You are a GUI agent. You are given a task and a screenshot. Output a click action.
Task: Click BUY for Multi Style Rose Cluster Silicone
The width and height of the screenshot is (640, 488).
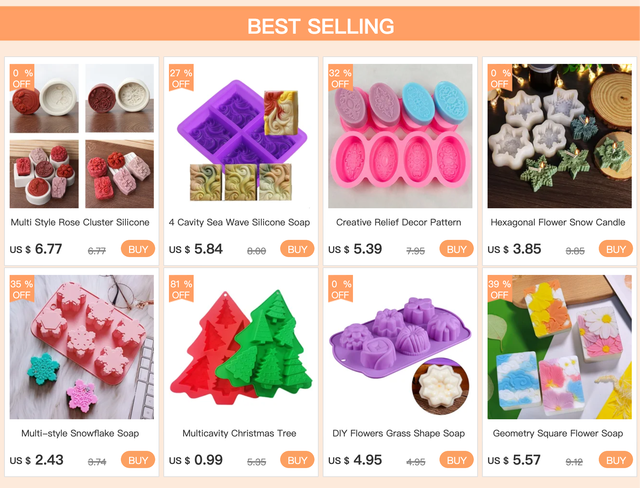pos(138,249)
